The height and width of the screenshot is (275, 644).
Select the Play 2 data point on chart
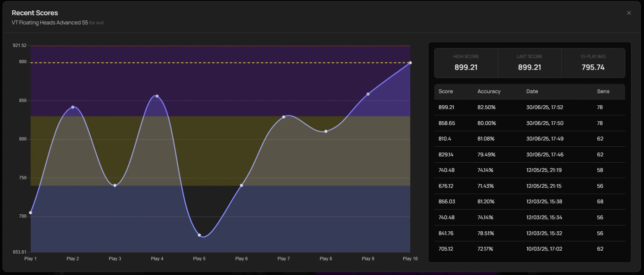[73, 107]
